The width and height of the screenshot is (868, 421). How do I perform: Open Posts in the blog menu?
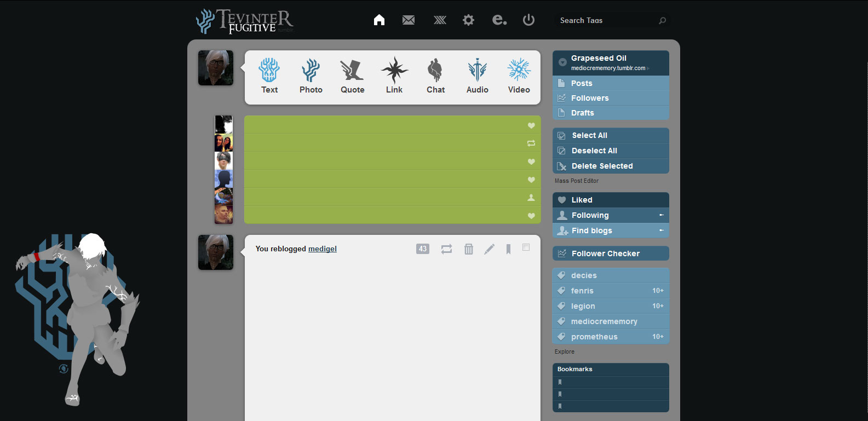click(x=611, y=83)
